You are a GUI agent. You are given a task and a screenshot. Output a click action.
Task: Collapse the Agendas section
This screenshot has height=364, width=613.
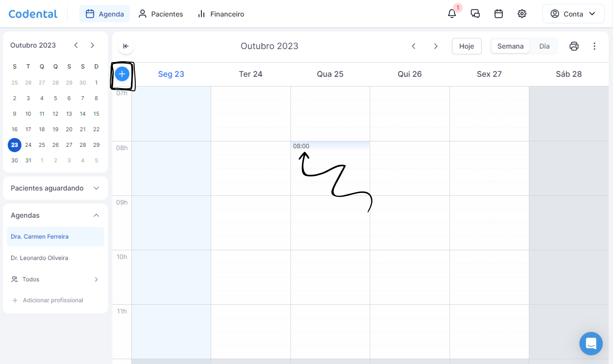click(x=96, y=215)
